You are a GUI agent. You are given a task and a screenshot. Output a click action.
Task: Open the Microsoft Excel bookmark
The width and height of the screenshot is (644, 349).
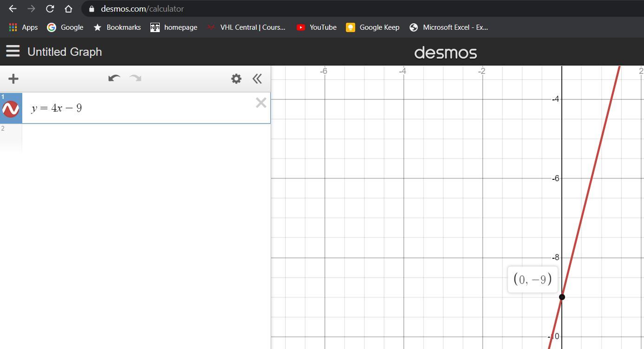tap(449, 27)
